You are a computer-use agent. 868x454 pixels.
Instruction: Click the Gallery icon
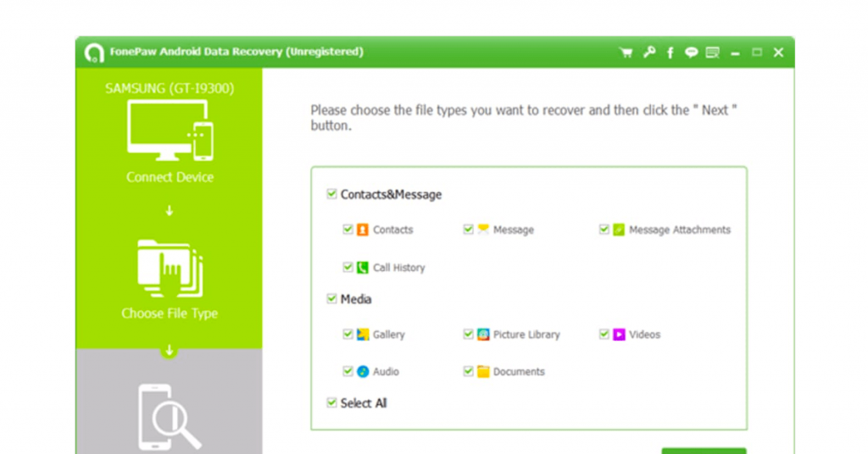[363, 335]
